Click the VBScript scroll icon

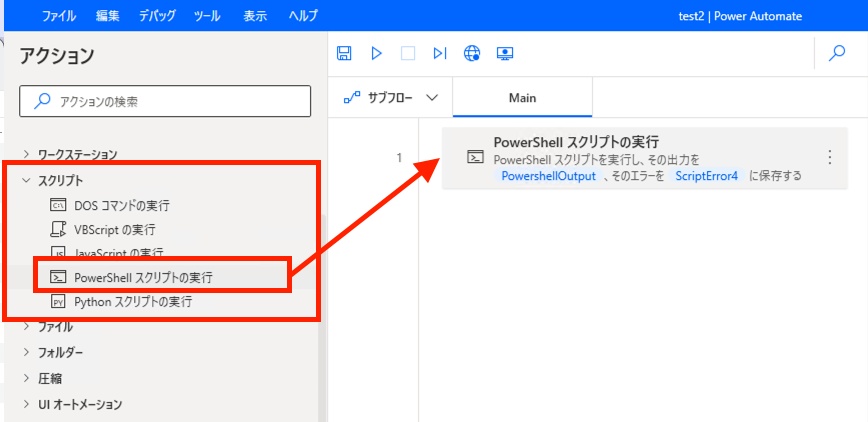(x=58, y=229)
